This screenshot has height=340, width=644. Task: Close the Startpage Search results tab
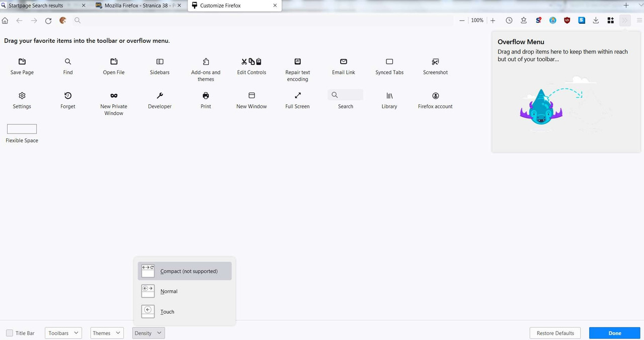(x=84, y=6)
